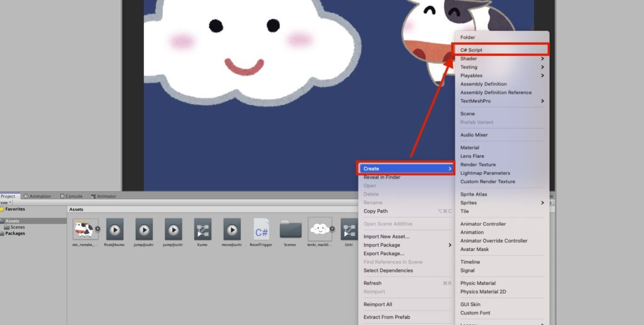The width and height of the screenshot is (644, 325).
Task: Expand the eto_remake sprite sub-assets arrow
Action: (x=97, y=229)
